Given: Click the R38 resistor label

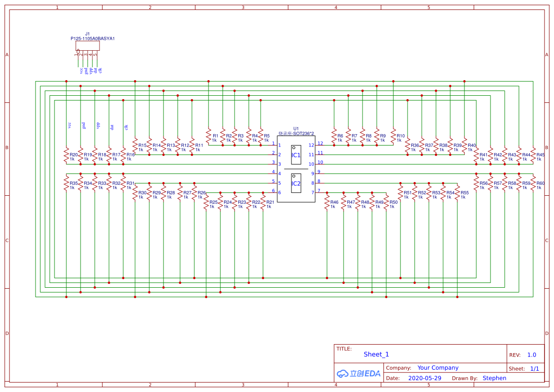Looking at the screenshot, I should (x=443, y=145).
